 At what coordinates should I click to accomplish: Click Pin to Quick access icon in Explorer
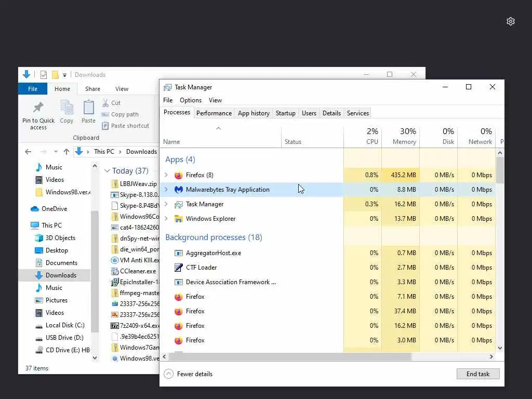38,108
